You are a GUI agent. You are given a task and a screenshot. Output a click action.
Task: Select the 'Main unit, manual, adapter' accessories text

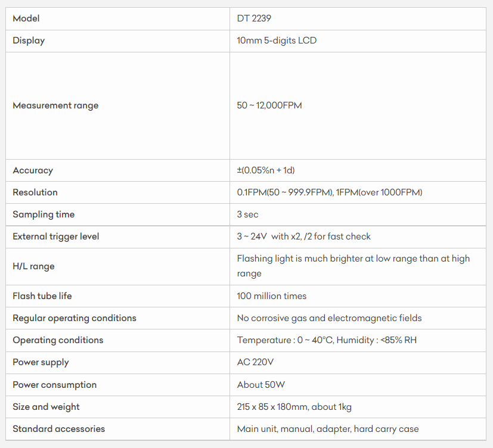[328, 429]
